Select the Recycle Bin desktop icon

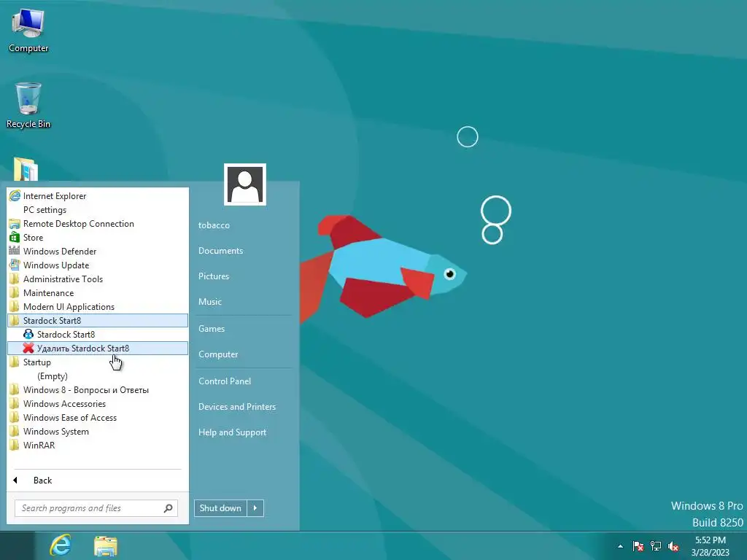(x=28, y=105)
